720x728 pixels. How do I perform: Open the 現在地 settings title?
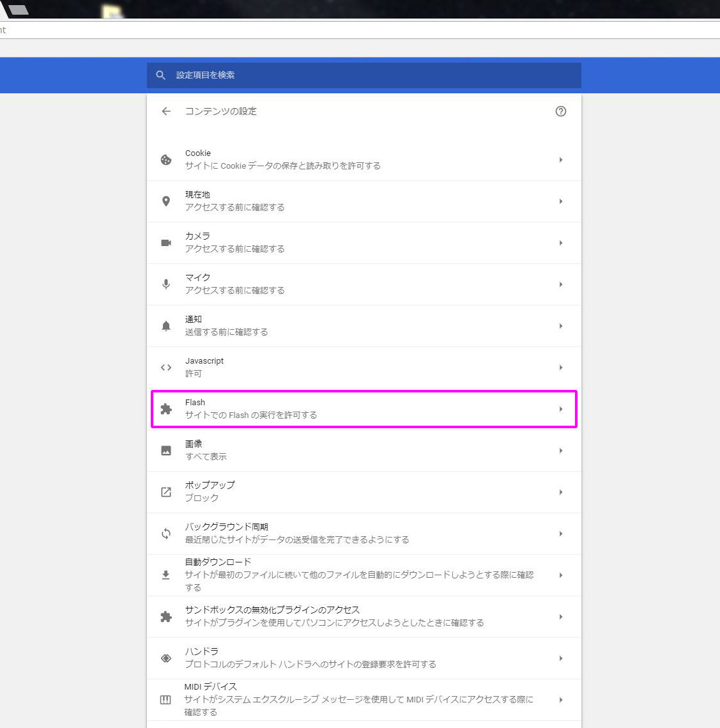point(197,194)
